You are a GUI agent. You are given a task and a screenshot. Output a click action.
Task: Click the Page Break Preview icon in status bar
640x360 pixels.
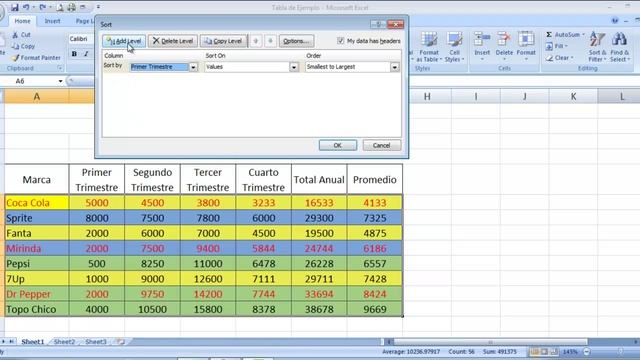(554, 351)
